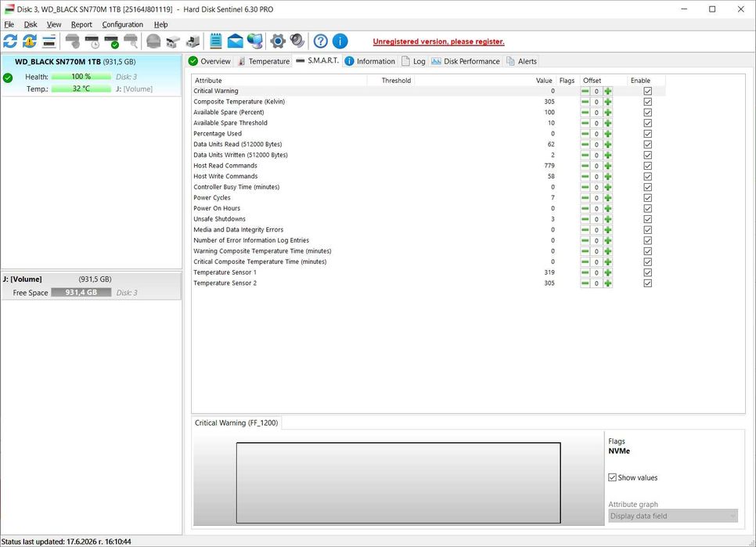Viewport: 756px width, 547px height.
Task: Click the Temp 32 °C green bar
Action: [x=81, y=88]
